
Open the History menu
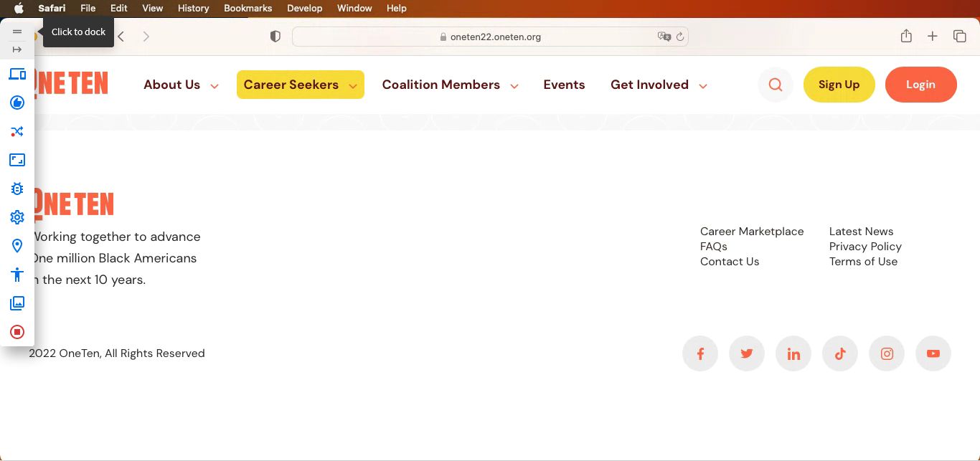[194, 9]
